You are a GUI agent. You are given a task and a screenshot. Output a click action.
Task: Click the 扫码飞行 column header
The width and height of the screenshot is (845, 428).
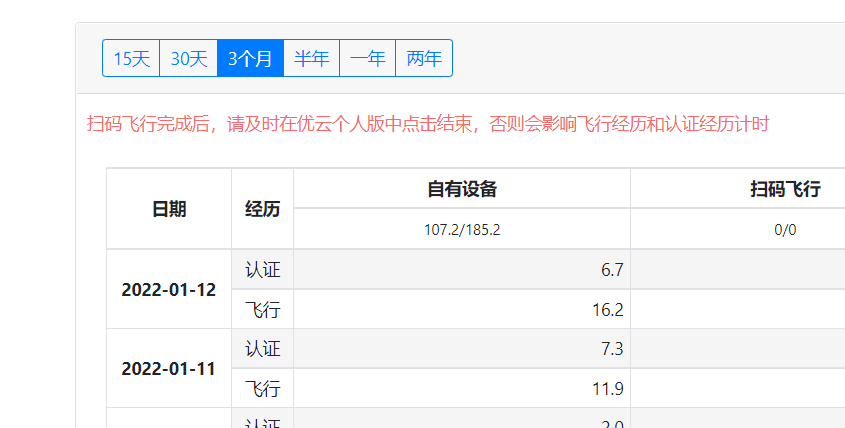pyautogui.click(x=785, y=189)
